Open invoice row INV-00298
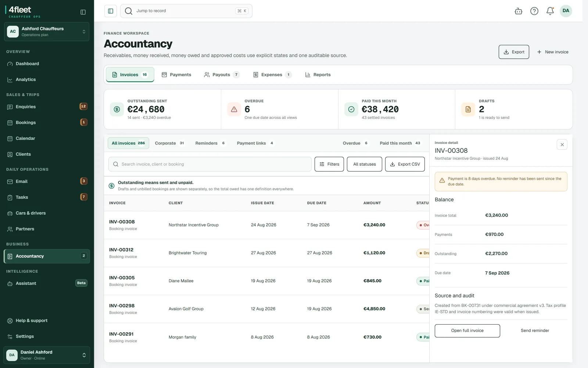This screenshot has height=368, width=588. (266, 309)
